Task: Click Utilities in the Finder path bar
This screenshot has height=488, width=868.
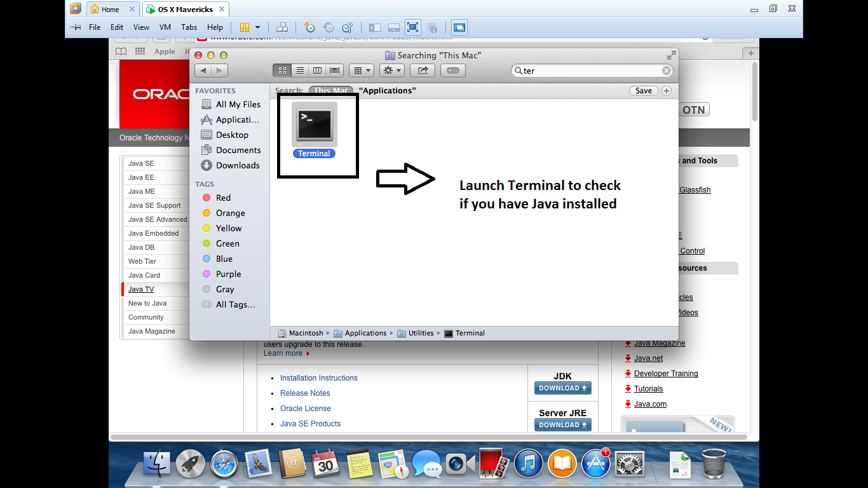Action: point(416,333)
